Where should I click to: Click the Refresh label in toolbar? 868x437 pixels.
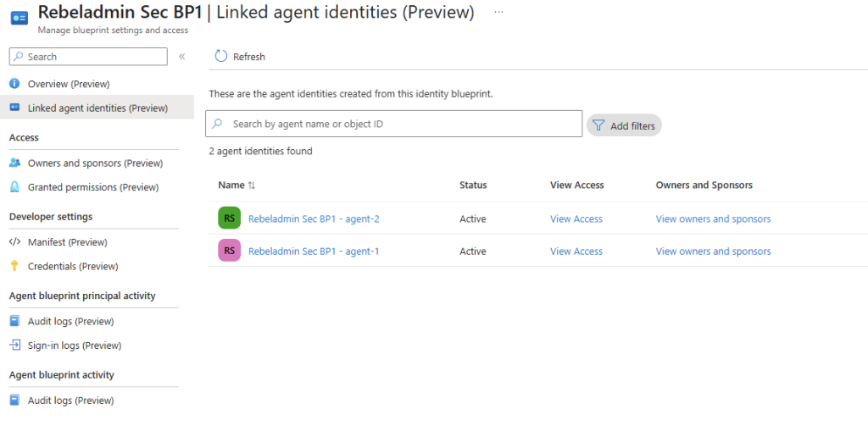pyautogui.click(x=249, y=57)
